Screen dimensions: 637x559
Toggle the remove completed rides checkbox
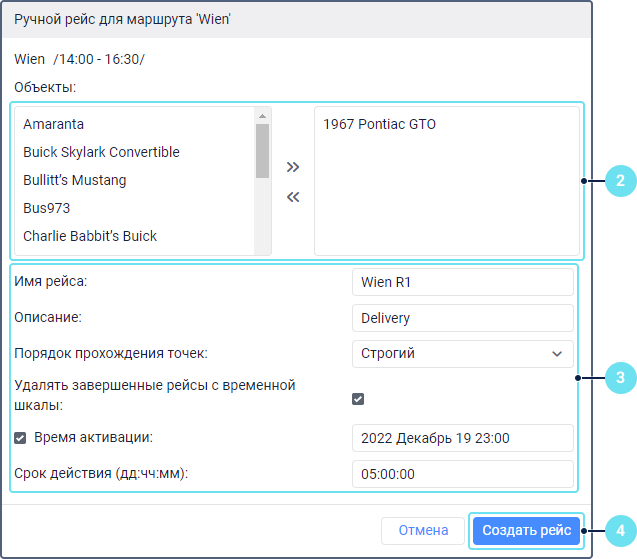point(358,399)
